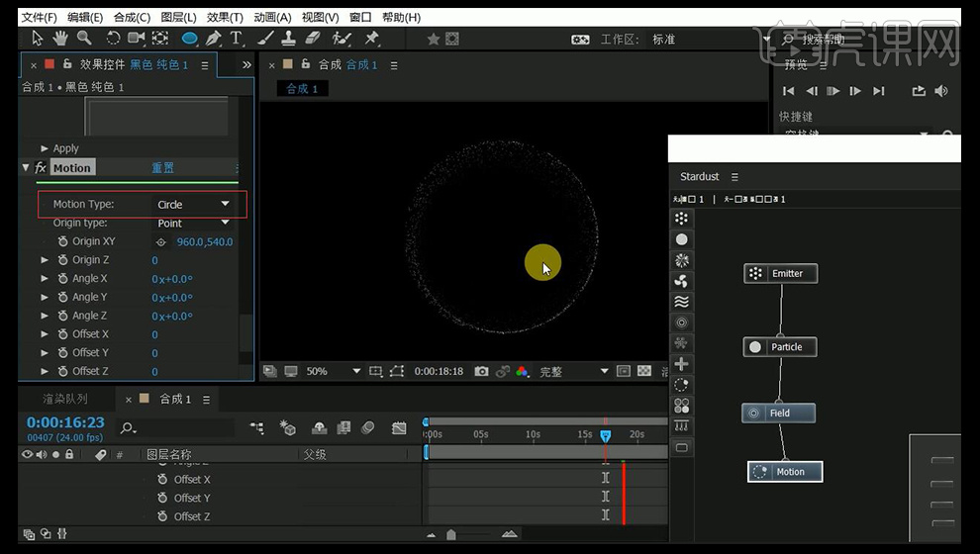Select the Hand tool in the toolbar
Viewport: 980px width, 554px height.
(x=60, y=39)
